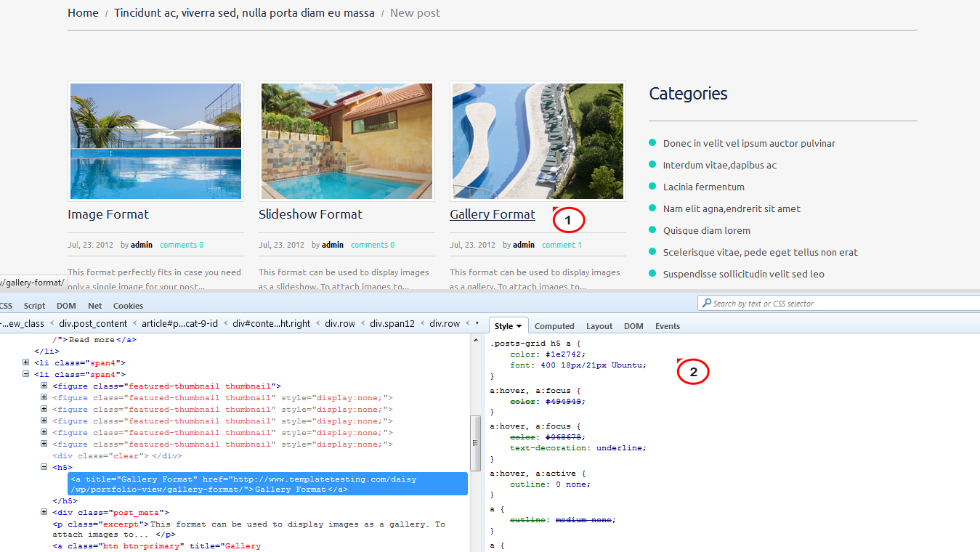Expand the div class post_meta node
The width and height of the screenshot is (980, 552).
click(44, 512)
